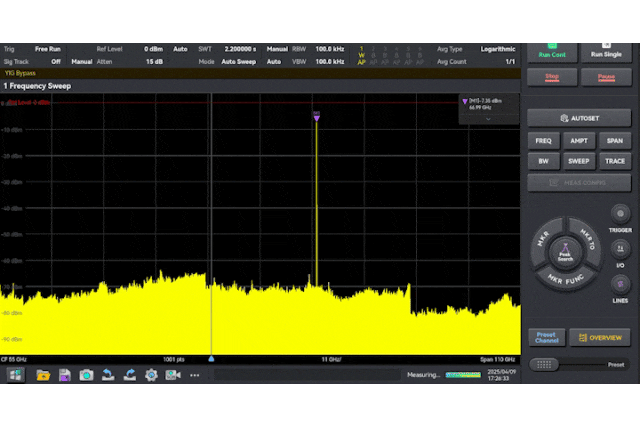Click the Span 110 GHz label

tap(498, 359)
